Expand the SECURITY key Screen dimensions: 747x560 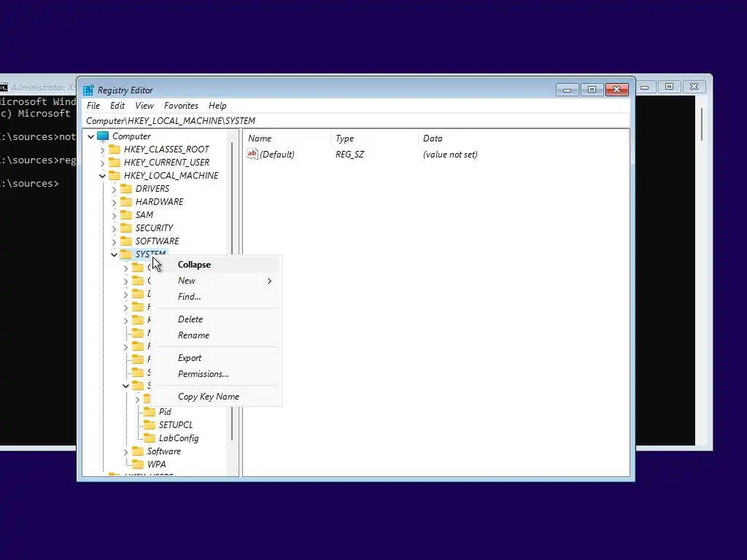pos(114,228)
